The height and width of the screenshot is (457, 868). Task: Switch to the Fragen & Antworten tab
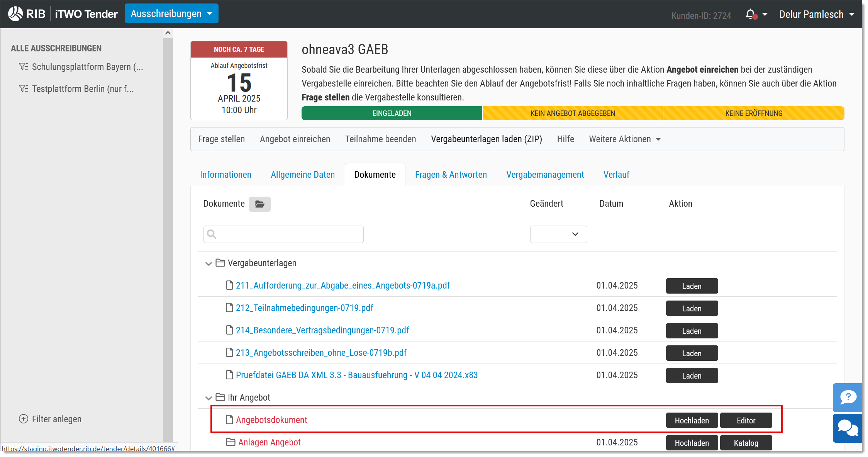pyautogui.click(x=451, y=175)
